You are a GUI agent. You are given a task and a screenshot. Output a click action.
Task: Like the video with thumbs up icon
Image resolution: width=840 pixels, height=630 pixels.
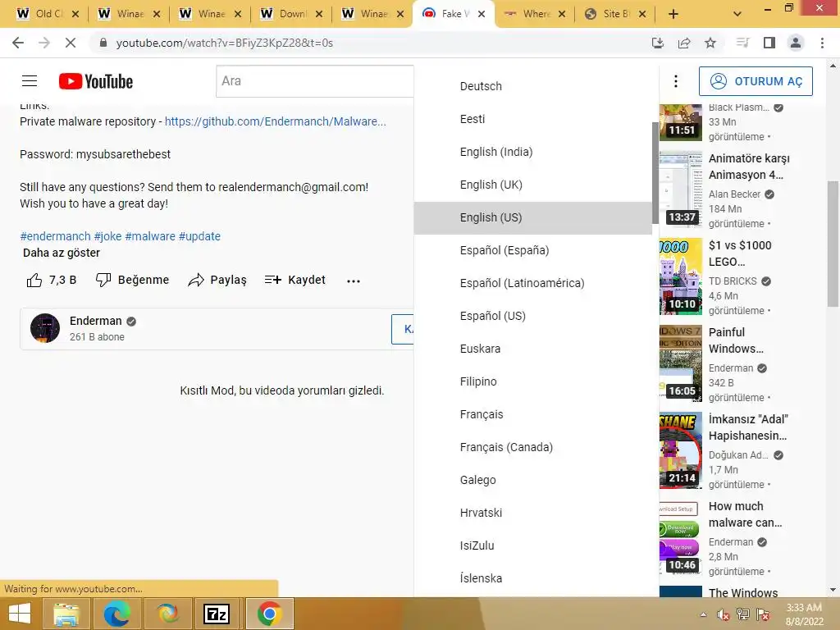(x=34, y=281)
